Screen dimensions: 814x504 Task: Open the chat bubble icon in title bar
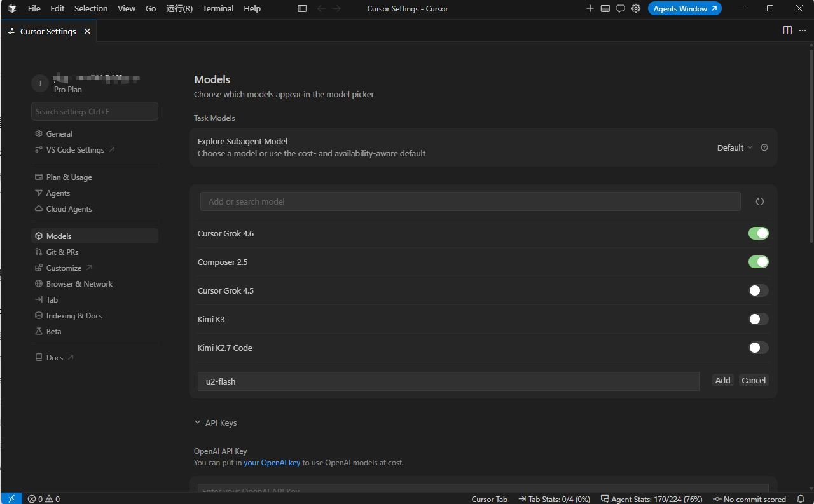click(x=621, y=9)
